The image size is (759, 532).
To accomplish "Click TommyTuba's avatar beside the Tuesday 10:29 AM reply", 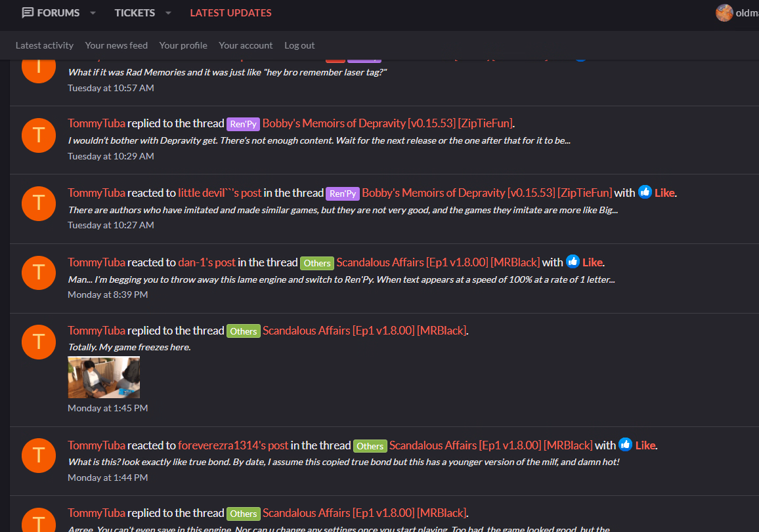I will tap(39, 136).
